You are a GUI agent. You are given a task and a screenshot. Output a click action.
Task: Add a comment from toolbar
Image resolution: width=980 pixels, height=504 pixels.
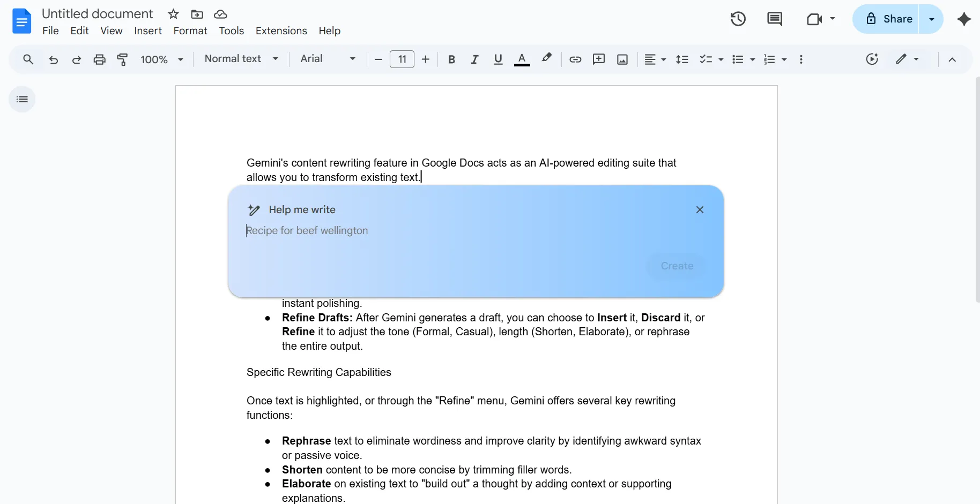tap(599, 59)
